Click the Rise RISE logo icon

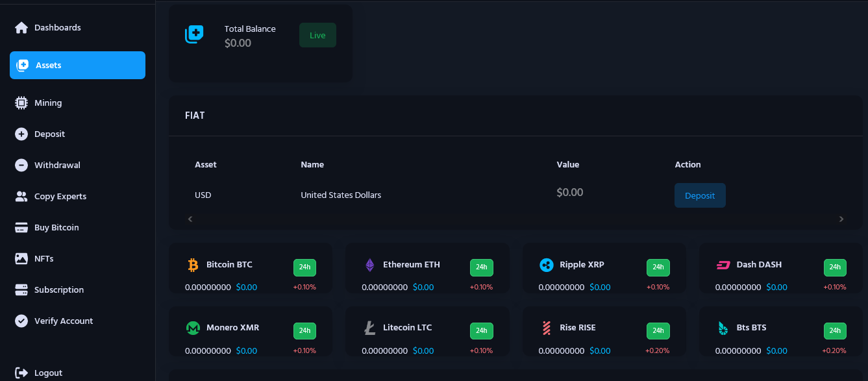(x=546, y=328)
